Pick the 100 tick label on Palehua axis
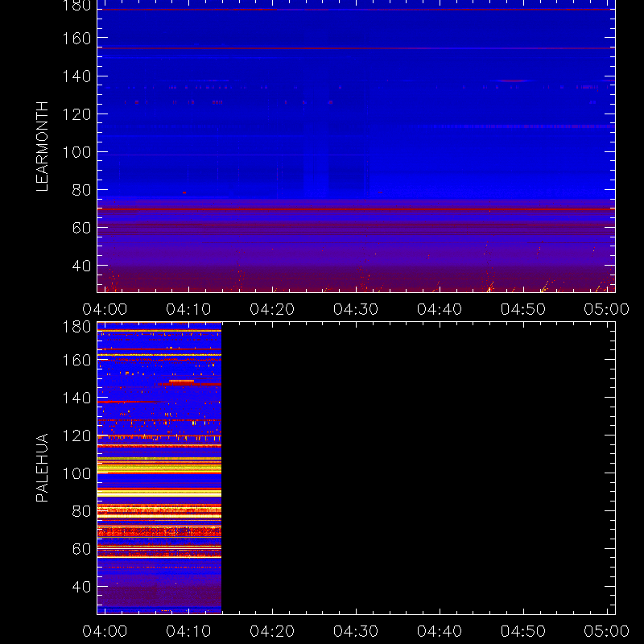This screenshot has height=644, width=644. [76, 474]
